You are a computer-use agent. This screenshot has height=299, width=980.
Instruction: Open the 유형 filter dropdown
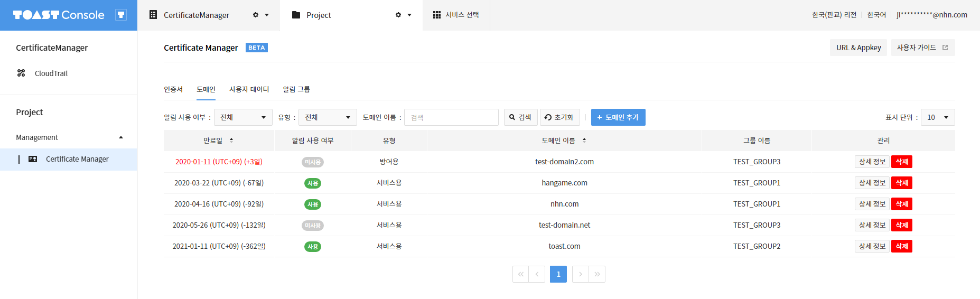328,117
